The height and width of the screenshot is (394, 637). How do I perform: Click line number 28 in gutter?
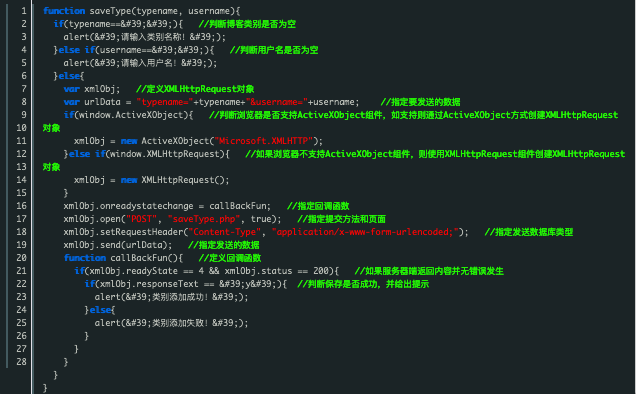pyautogui.click(x=22, y=362)
